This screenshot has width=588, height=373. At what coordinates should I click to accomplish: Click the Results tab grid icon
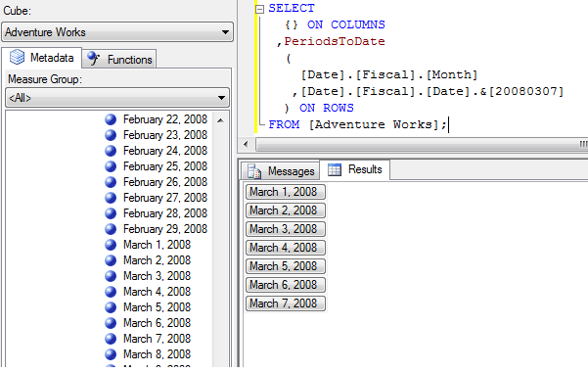click(x=335, y=169)
